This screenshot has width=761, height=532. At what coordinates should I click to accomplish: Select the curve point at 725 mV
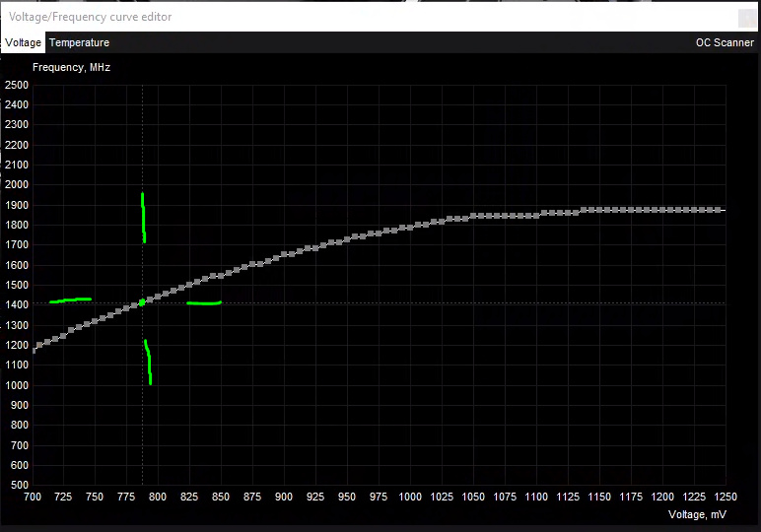click(x=63, y=336)
